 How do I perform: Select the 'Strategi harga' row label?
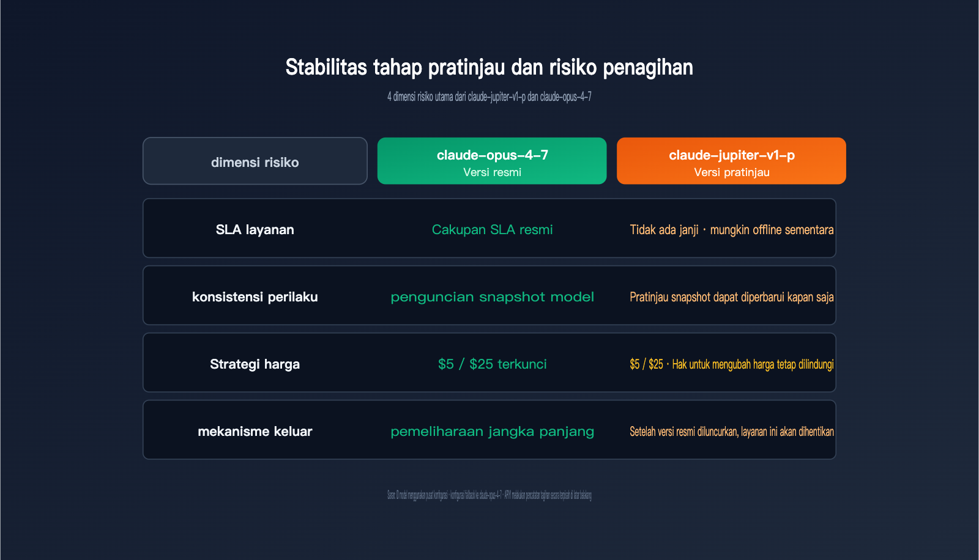point(255,364)
